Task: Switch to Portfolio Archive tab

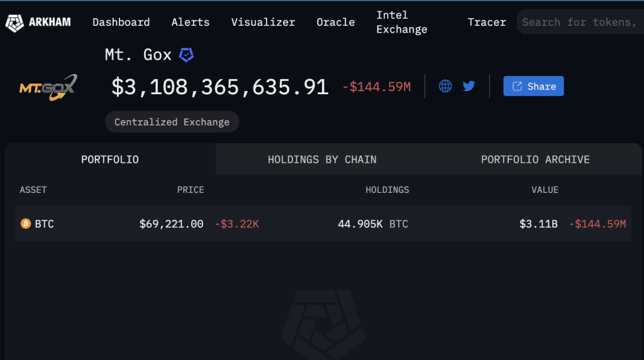Action: click(x=535, y=160)
